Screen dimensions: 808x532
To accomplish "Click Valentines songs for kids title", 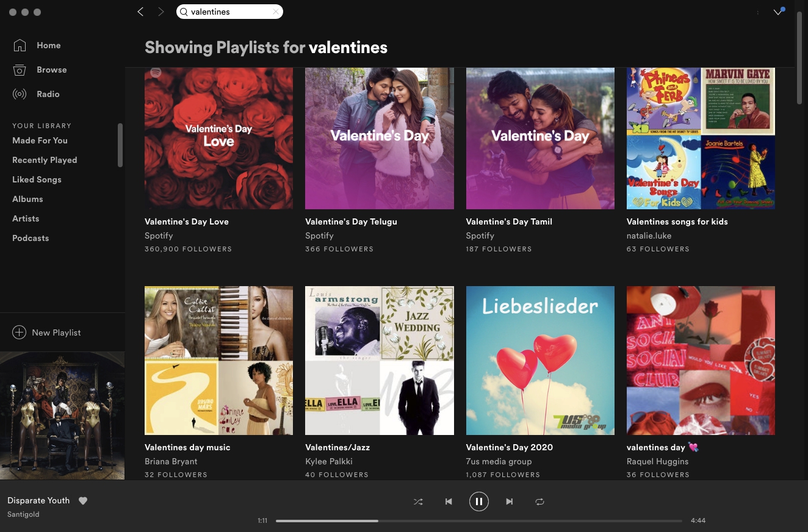I will click(677, 221).
